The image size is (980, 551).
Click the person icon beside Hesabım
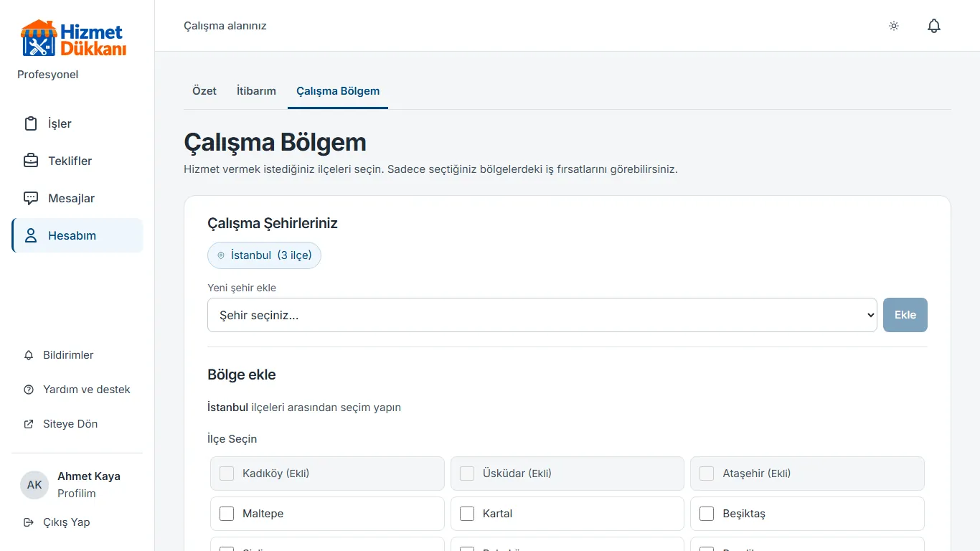tap(31, 235)
